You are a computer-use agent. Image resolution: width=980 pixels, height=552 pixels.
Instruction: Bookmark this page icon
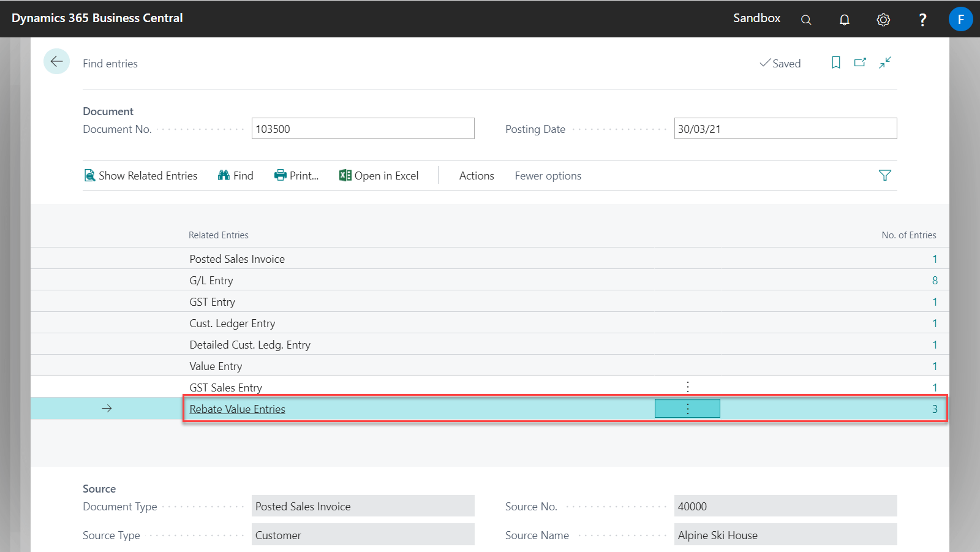tap(836, 62)
